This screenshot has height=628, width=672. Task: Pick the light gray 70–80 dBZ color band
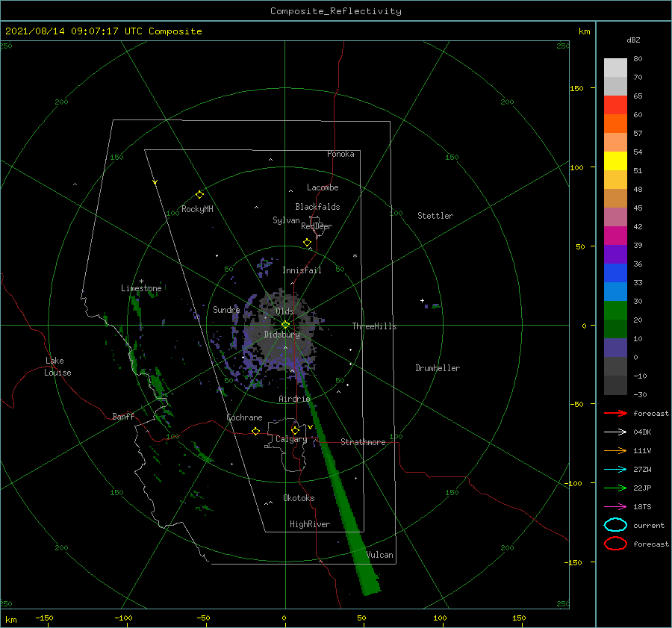click(x=615, y=68)
